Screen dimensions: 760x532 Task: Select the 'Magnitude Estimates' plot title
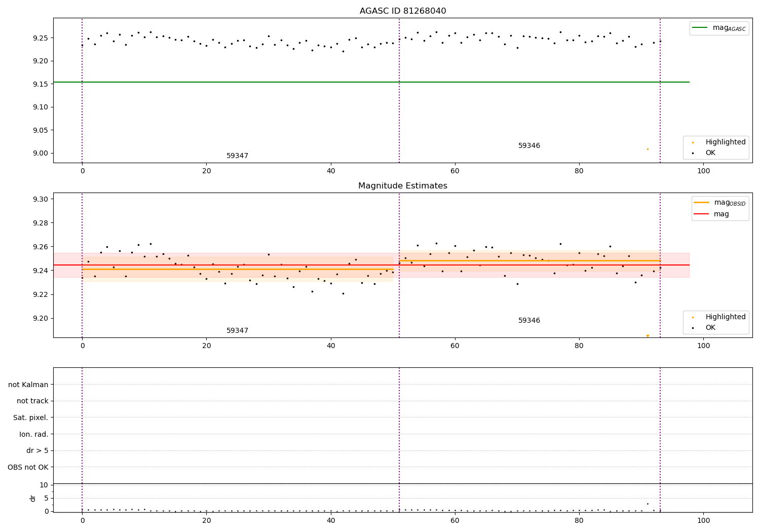click(x=403, y=186)
